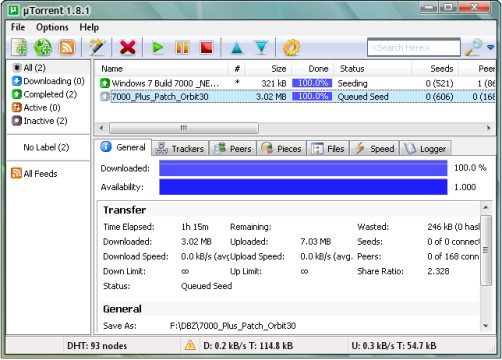Click the 100.0% progress bar of Queued Seed torrent
Screen dimensions: 502x360
pos(312,96)
